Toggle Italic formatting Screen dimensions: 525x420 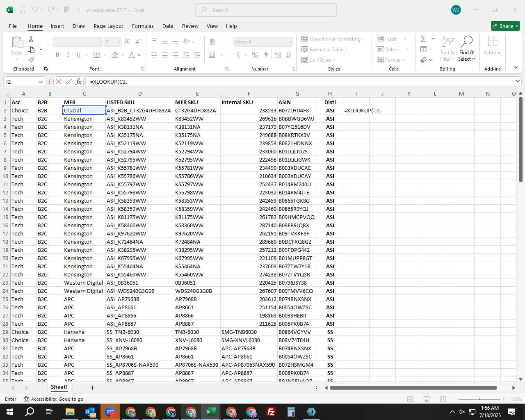pos(68,55)
